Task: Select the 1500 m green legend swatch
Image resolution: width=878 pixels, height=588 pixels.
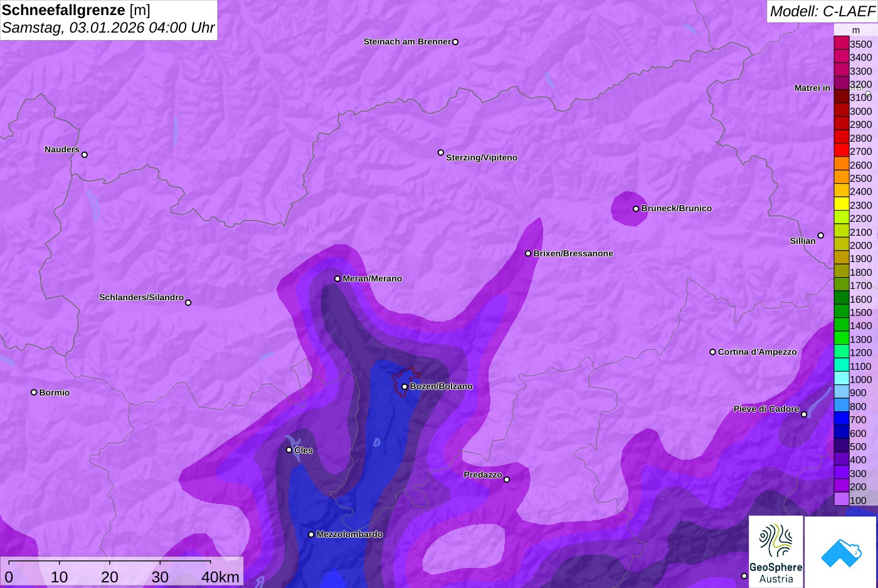Action: 841,312
